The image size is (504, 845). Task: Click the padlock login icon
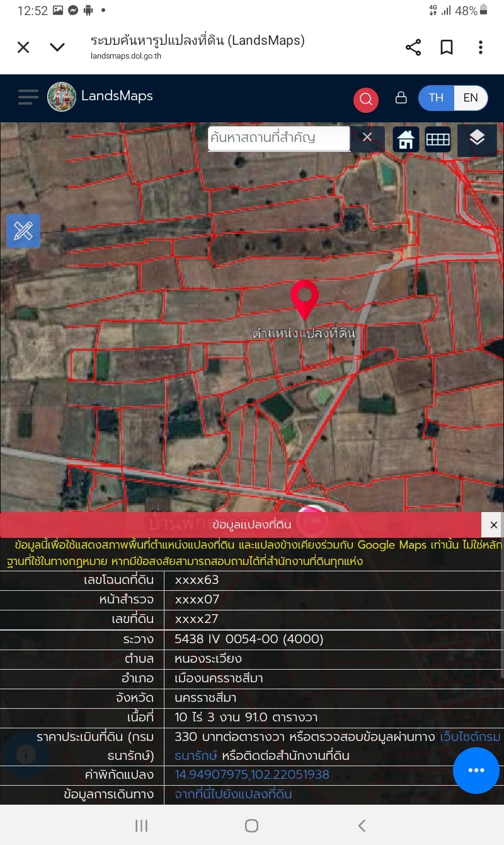click(401, 98)
